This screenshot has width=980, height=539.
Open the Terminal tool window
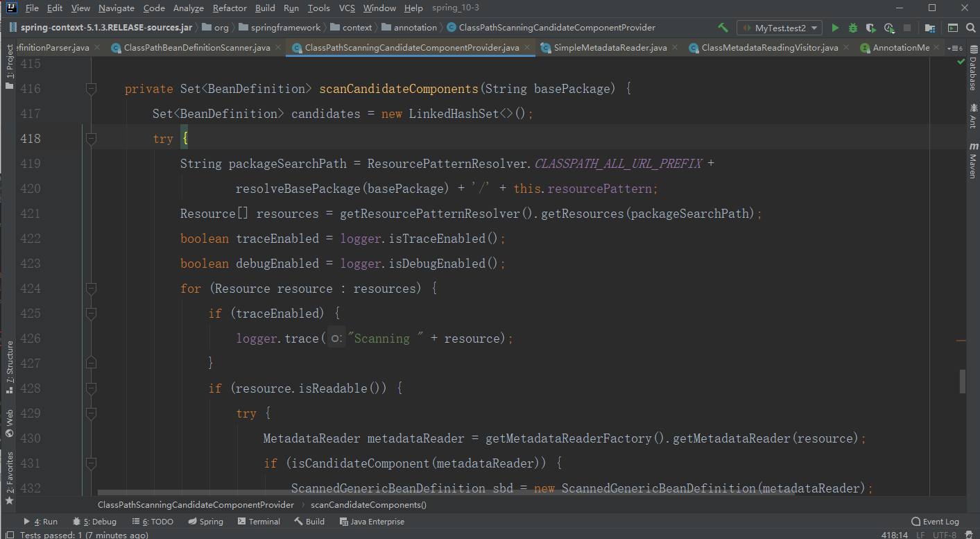[x=259, y=522]
